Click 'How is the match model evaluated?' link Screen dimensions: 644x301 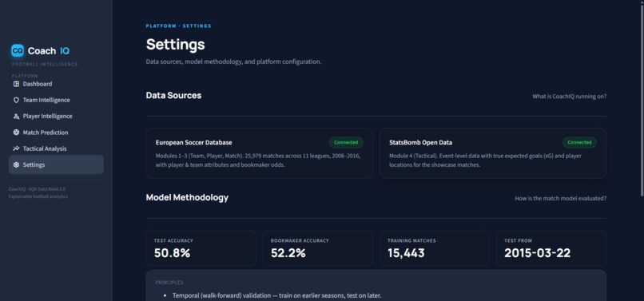(x=561, y=198)
